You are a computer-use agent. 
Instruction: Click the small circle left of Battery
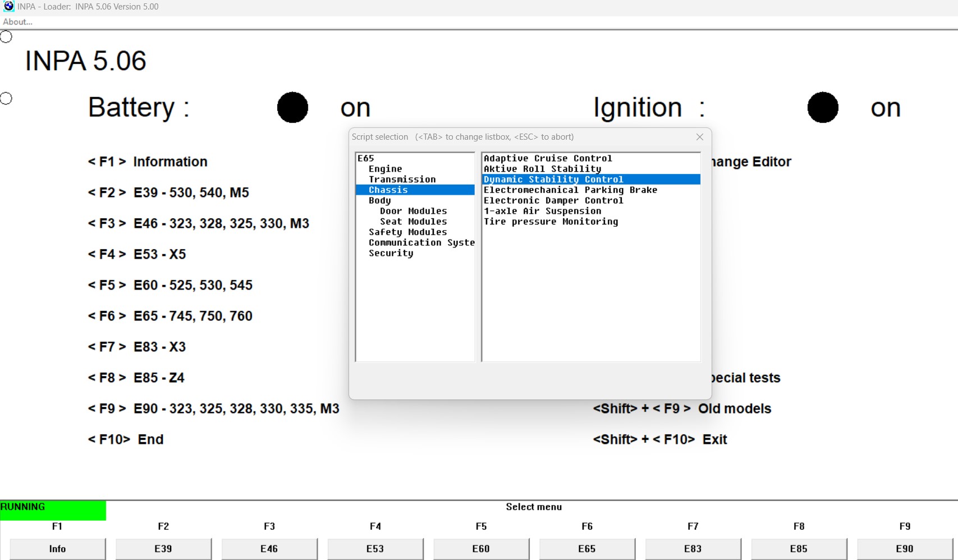tap(6, 99)
